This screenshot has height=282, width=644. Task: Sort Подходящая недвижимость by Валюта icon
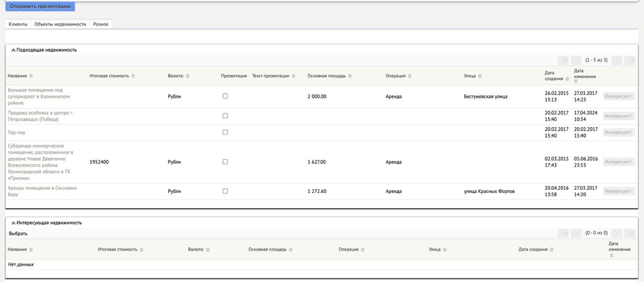(188, 76)
